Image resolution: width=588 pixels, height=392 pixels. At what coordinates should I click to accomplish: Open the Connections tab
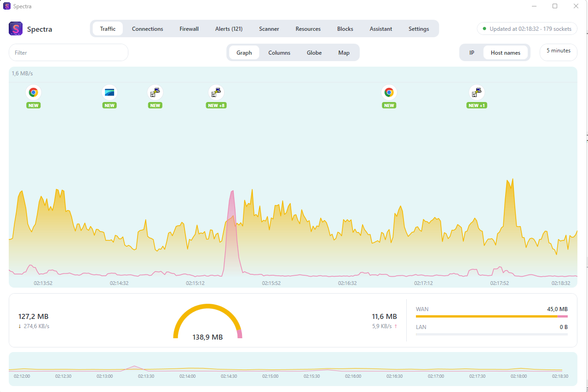[x=147, y=28]
